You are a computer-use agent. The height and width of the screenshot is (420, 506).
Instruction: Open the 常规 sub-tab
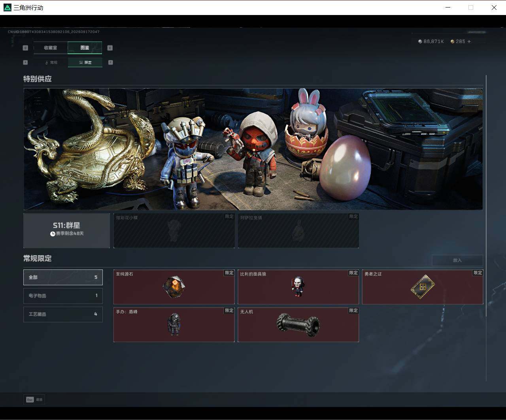click(51, 62)
